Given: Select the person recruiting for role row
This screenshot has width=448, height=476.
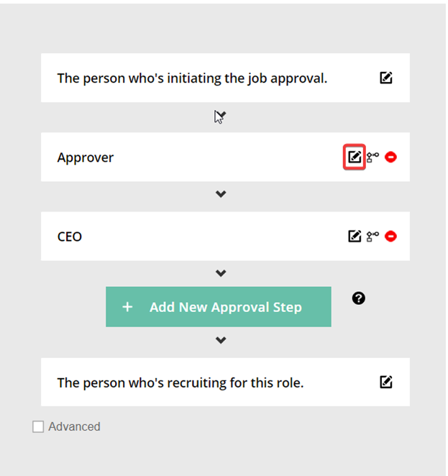Looking at the screenshot, I should (225, 382).
